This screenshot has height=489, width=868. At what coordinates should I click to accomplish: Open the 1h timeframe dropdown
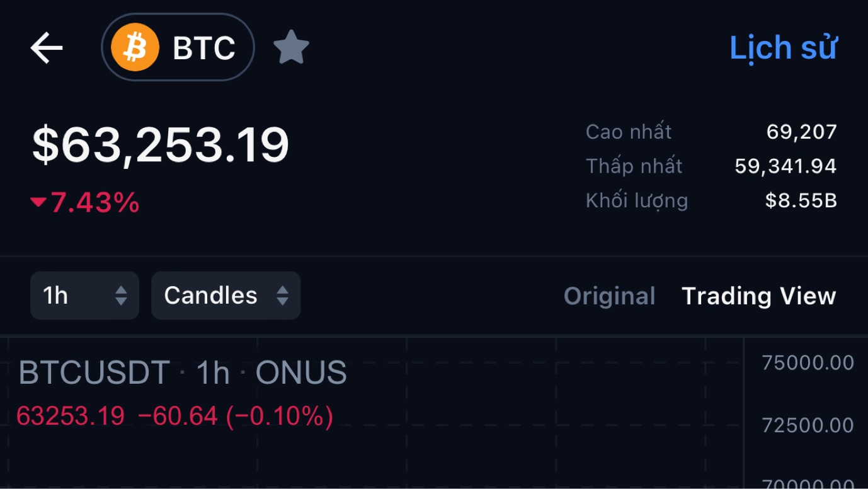pos(84,296)
